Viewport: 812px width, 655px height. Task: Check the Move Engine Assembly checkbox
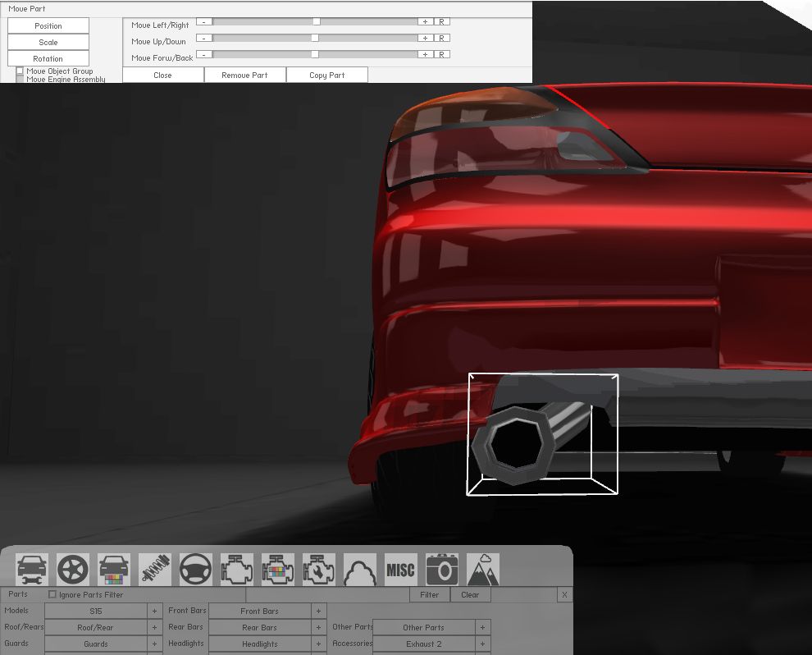tap(21, 80)
